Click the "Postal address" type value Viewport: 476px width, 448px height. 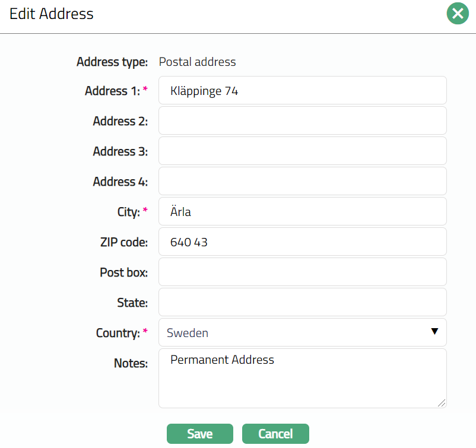(x=197, y=62)
